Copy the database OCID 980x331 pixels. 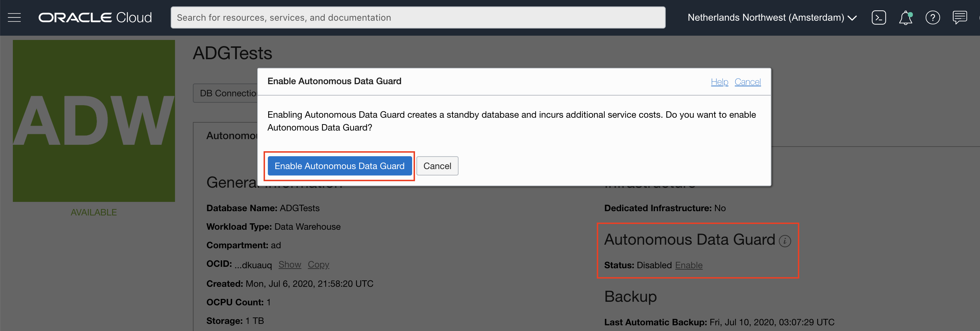[x=319, y=265]
